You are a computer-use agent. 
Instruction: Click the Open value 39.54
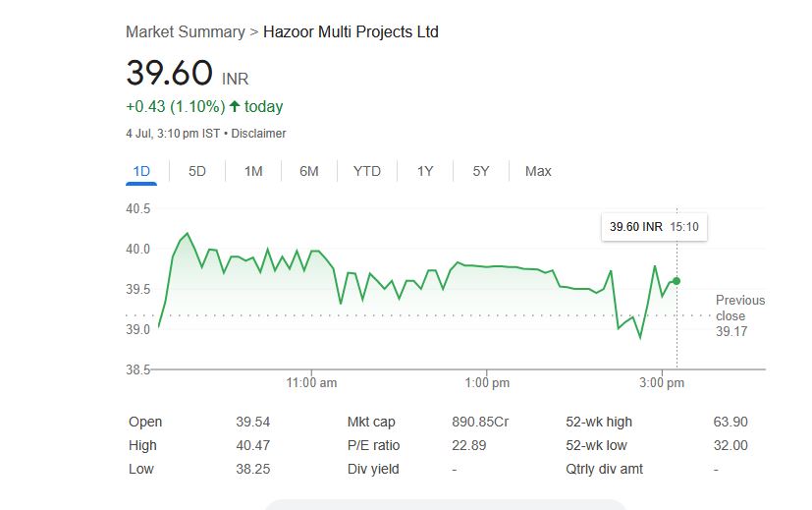(x=252, y=422)
